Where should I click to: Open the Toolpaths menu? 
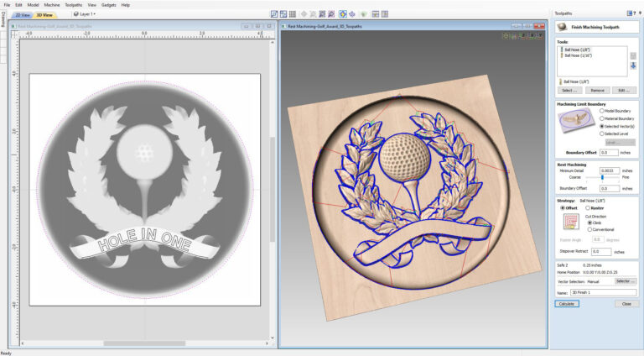coord(74,5)
